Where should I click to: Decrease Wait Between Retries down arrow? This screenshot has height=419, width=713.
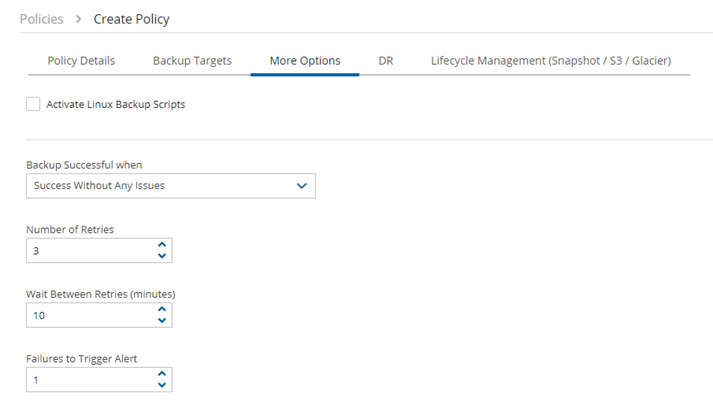162,320
